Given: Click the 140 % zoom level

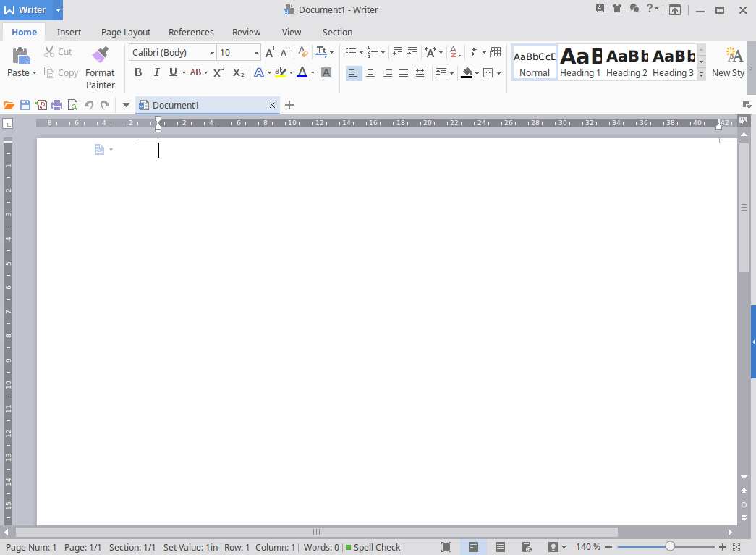Looking at the screenshot, I should pos(587,547).
